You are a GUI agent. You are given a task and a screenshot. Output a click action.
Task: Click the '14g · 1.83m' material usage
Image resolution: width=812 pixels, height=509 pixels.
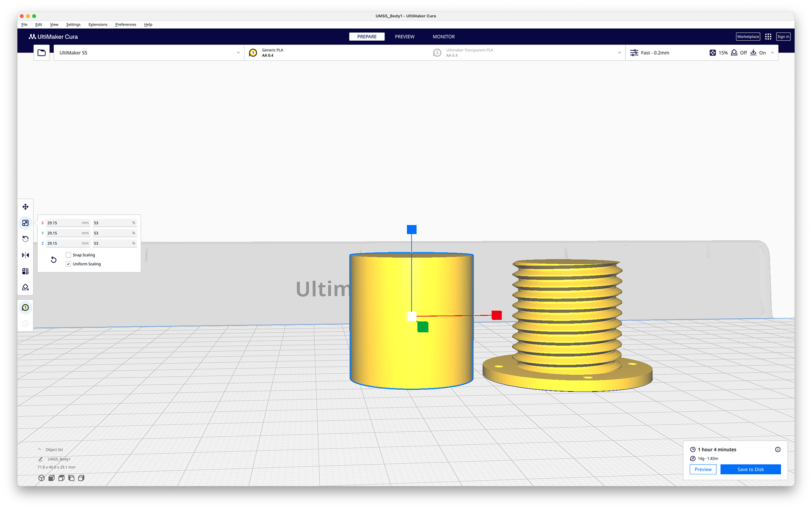(708, 459)
